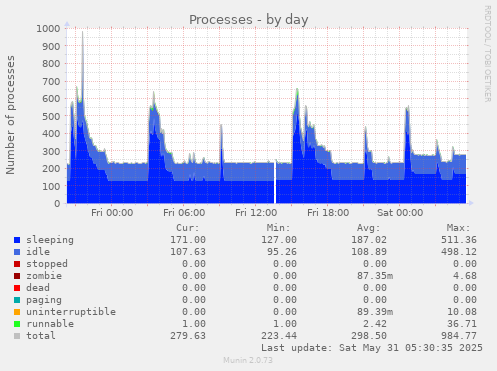
Task: Click the 1000 y-axis tick label
Action: coord(48,29)
